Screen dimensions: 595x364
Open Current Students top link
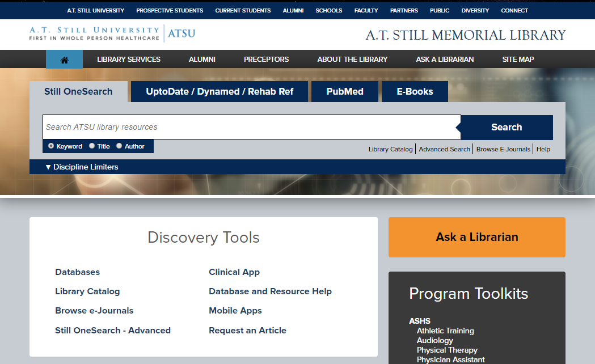click(x=243, y=11)
